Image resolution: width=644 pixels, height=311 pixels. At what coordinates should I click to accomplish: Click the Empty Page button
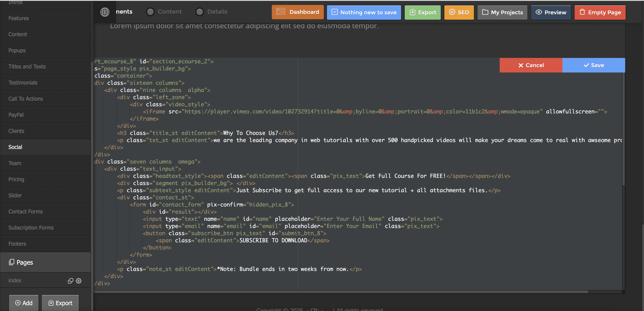600,12
